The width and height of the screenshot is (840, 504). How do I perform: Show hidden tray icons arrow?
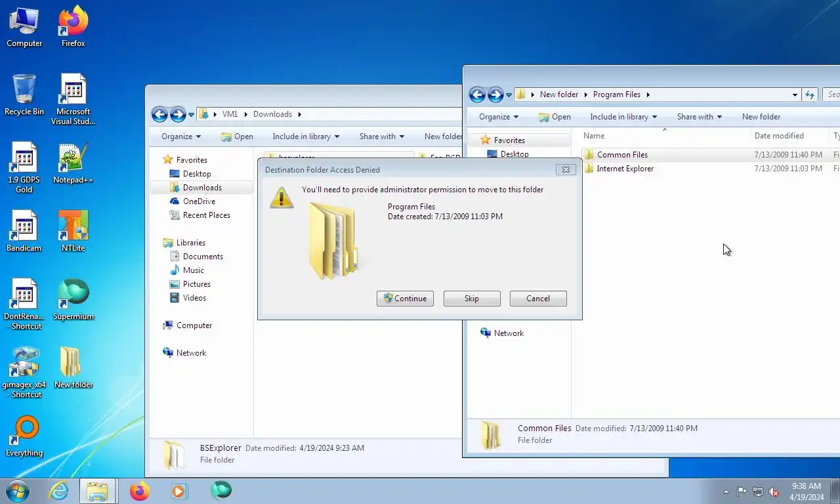726,492
